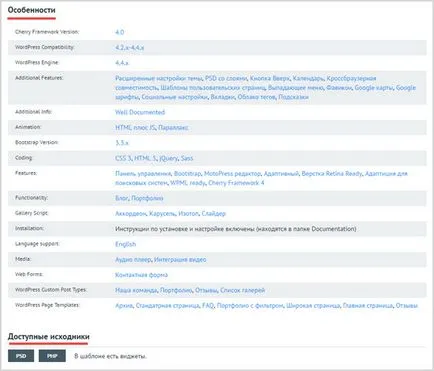434x371 pixels.
Task: Open the "Отзывы" custom post type link
Action: pos(206,290)
